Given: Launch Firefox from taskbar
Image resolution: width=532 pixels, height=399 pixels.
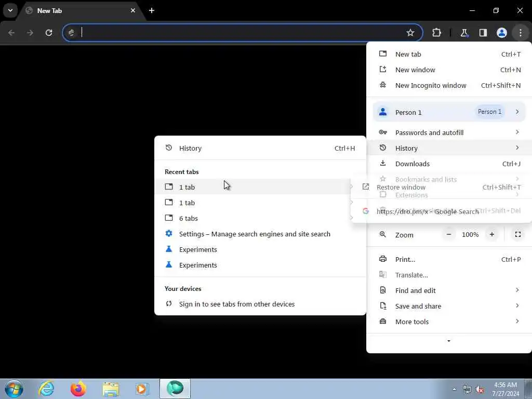Looking at the screenshot, I should pos(78,389).
